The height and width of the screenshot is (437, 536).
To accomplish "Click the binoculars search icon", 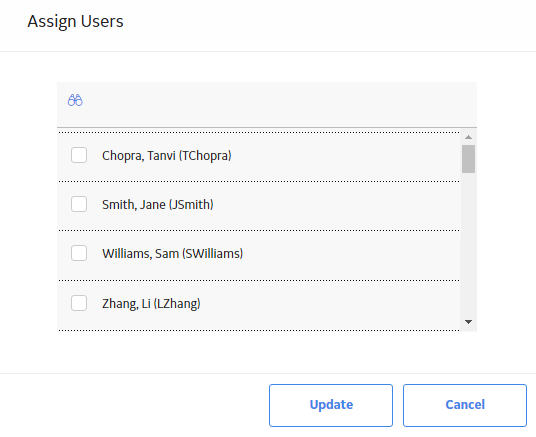I will [75, 100].
